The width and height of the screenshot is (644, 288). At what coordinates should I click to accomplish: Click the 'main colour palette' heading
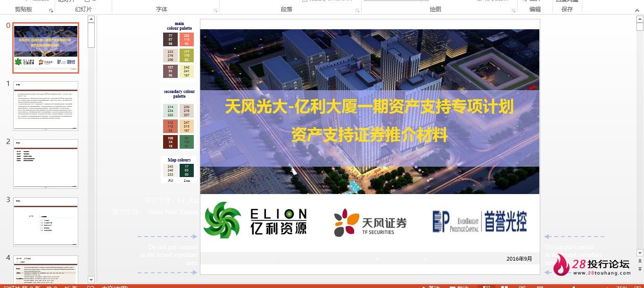pos(179,26)
